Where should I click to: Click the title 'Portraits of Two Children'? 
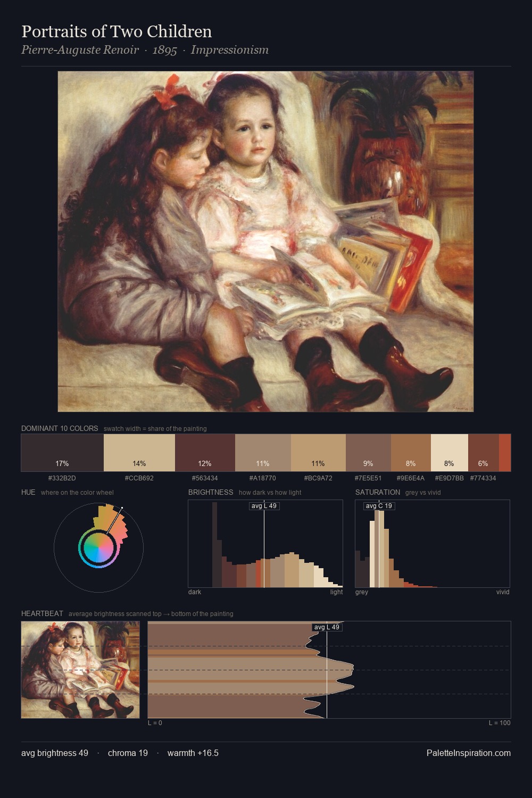tap(117, 32)
